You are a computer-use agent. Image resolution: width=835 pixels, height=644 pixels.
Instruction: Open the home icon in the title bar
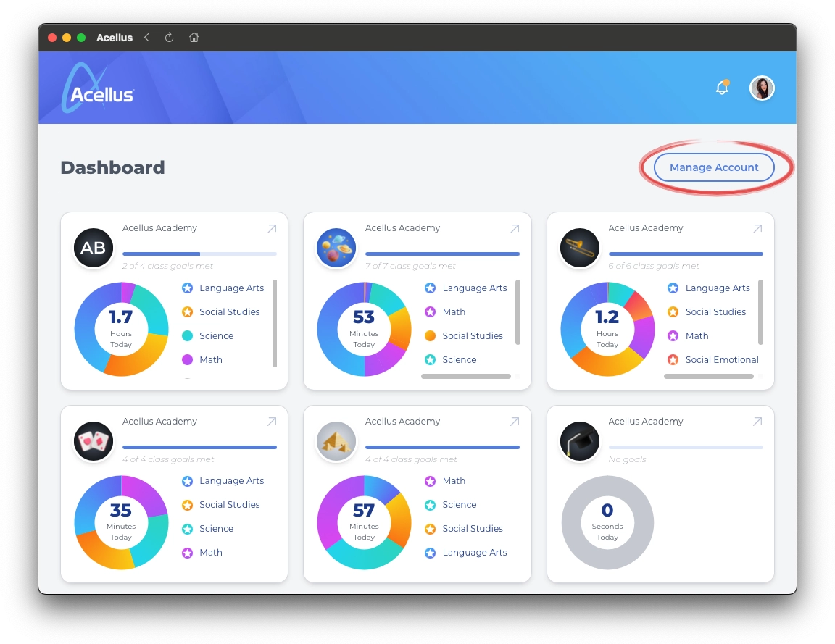point(194,37)
